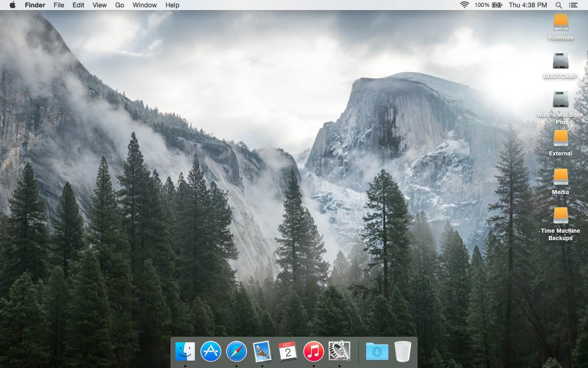Select the Yosemite drive icon
This screenshot has width=588, height=368.
[x=560, y=23]
